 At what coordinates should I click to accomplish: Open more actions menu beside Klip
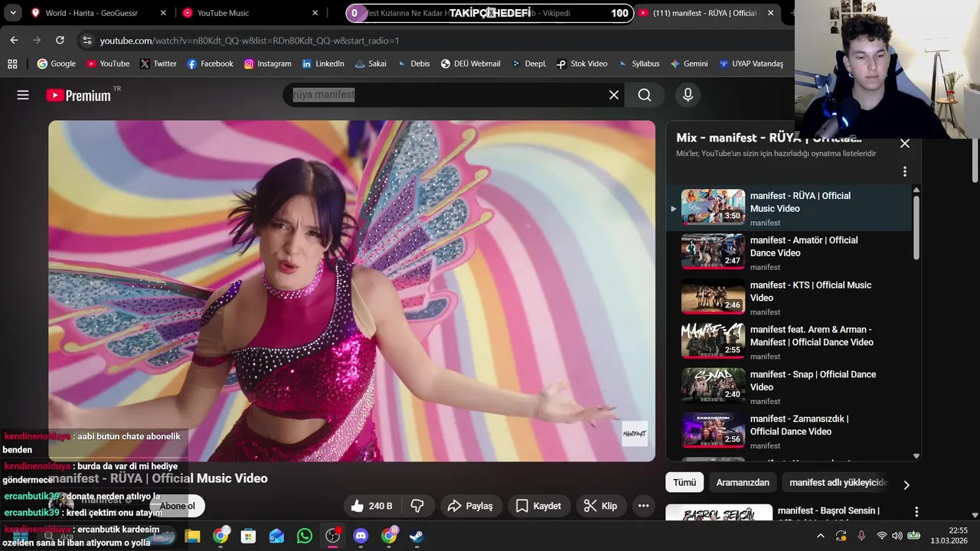[x=643, y=506]
